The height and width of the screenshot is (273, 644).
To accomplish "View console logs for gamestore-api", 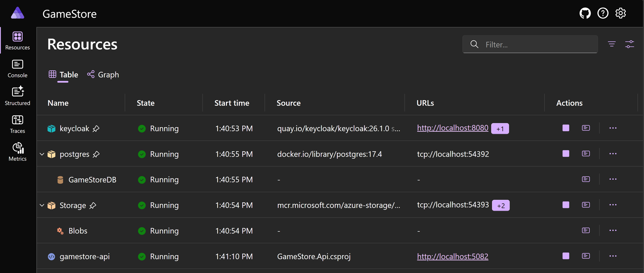I will 586,256.
